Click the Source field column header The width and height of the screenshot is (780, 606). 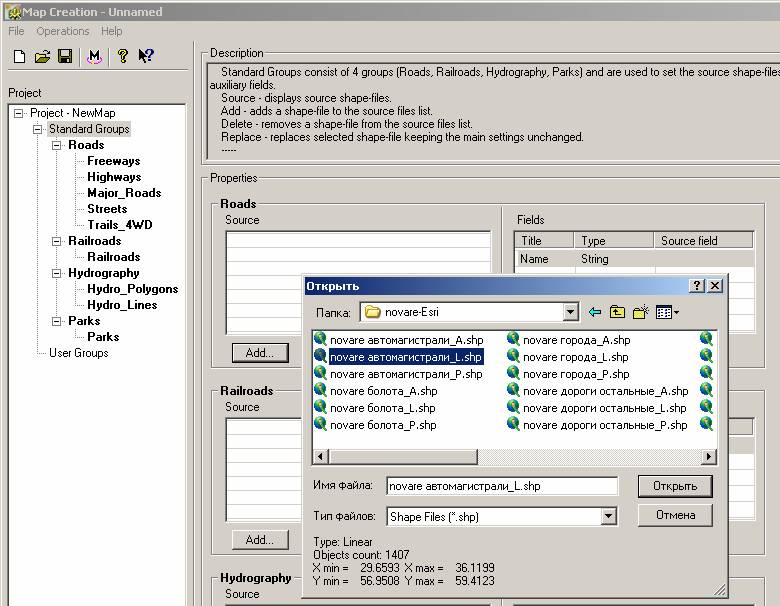click(x=703, y=241)
